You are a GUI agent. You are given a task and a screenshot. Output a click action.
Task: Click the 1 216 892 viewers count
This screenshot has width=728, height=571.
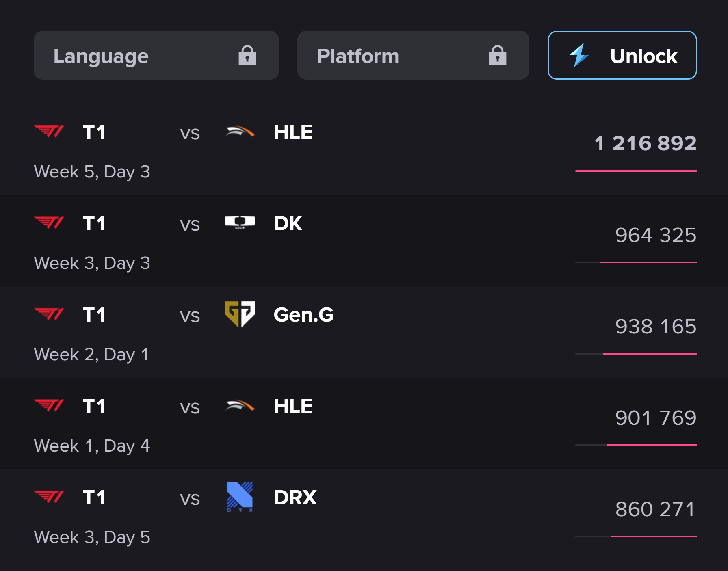[x=646, y=143]
